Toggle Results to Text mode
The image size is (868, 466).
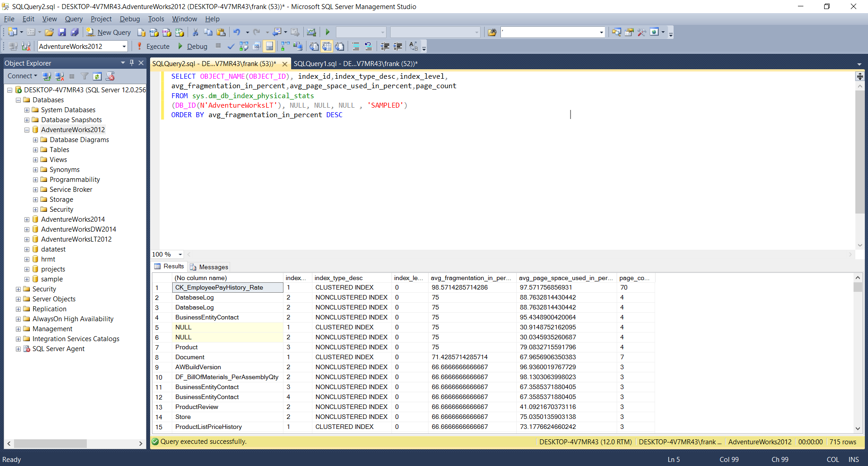click(x=314, y=46)
